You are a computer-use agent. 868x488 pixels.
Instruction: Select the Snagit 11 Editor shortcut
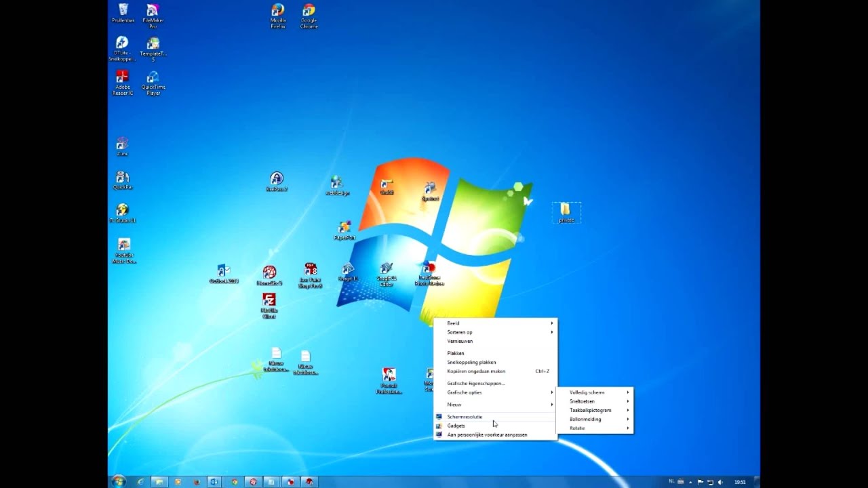point(387,274)
